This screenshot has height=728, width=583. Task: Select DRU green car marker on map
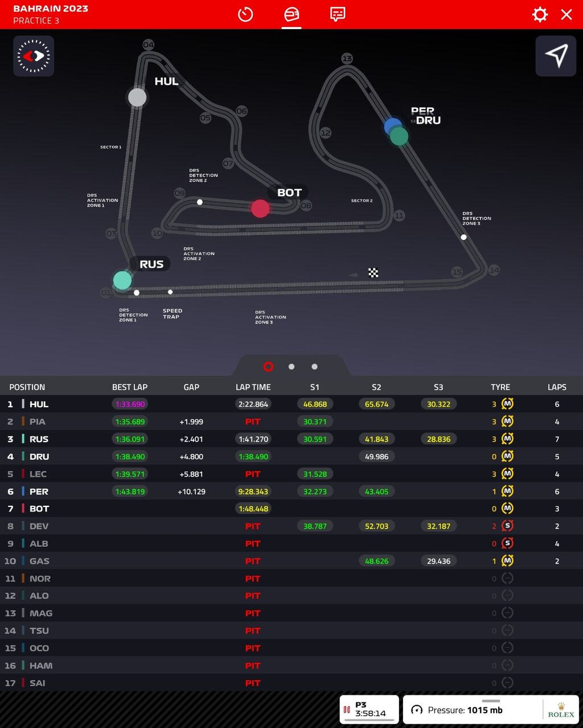click(399, 136)
